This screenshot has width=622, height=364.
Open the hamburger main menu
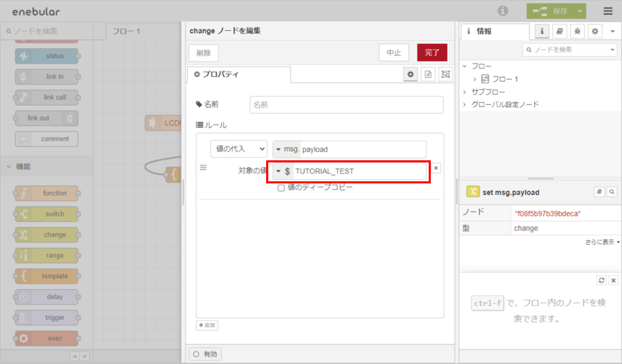point(608,10)
